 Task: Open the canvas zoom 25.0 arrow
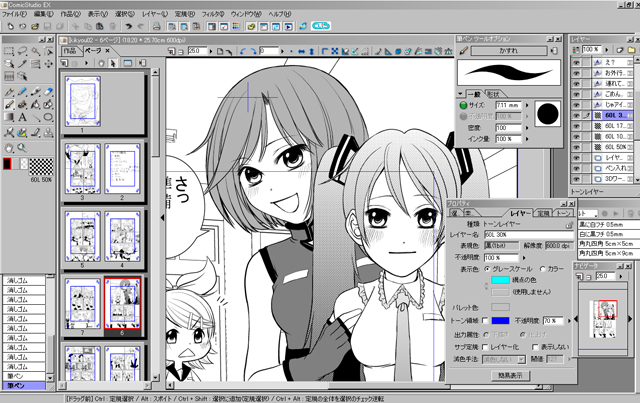click(211, 51)
